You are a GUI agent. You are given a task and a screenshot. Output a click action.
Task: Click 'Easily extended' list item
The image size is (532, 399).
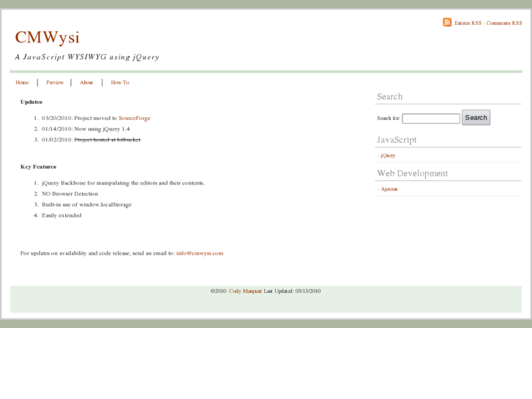click(61, 215)
